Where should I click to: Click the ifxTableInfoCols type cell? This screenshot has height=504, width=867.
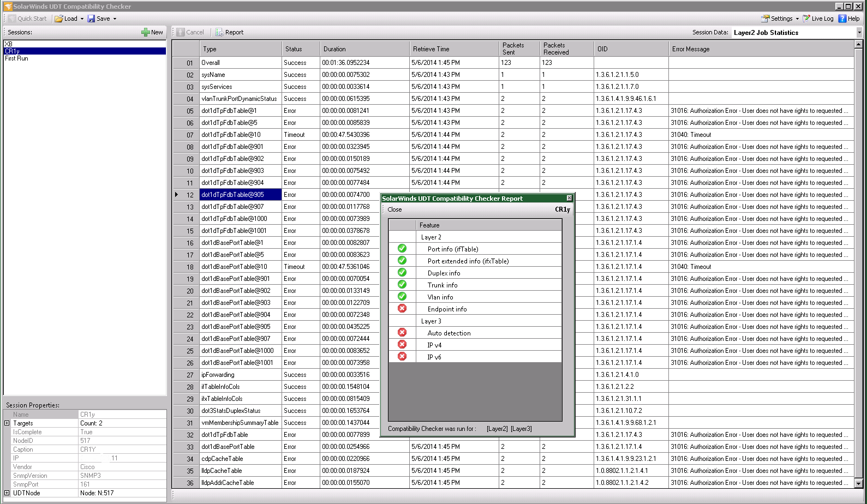point(241,399)
